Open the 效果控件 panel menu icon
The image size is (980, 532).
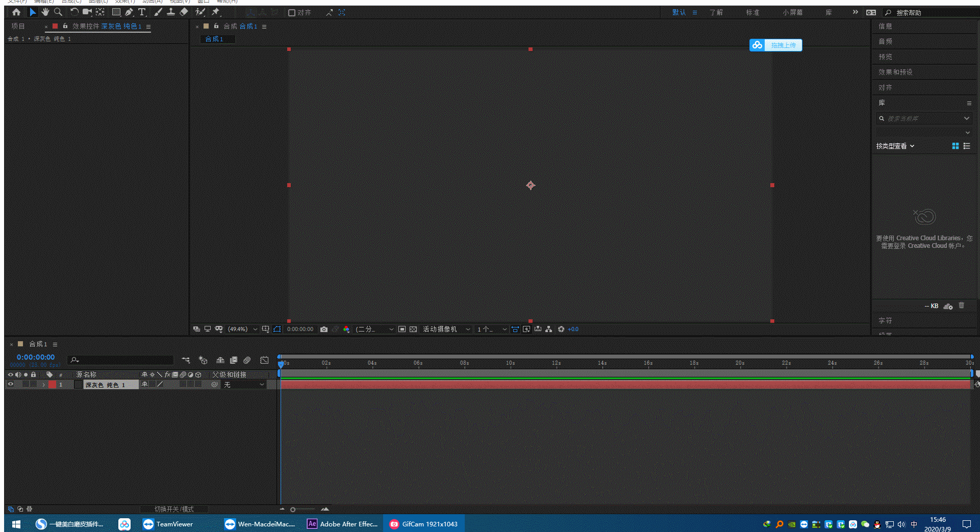pyautogui.click(x=148, y=27)
